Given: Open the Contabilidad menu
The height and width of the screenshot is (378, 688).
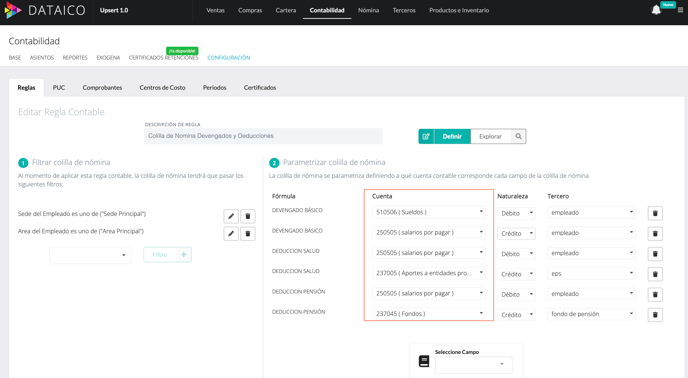Looking at the screenshot, I should point(327,10).
